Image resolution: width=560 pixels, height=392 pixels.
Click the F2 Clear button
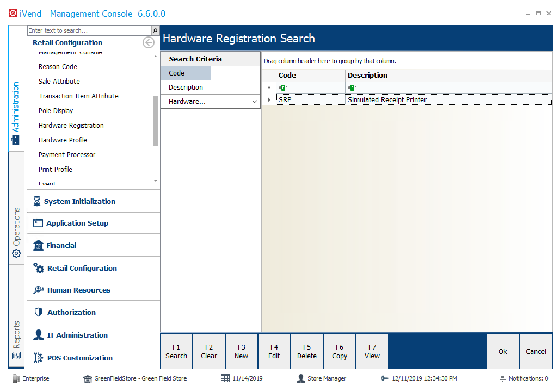[x=209, y=351]
